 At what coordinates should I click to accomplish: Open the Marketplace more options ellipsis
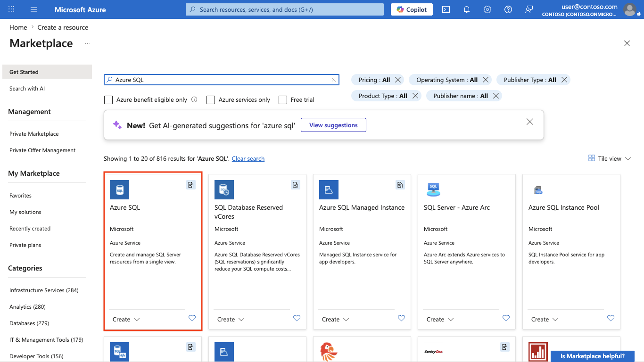pos(87,43)
